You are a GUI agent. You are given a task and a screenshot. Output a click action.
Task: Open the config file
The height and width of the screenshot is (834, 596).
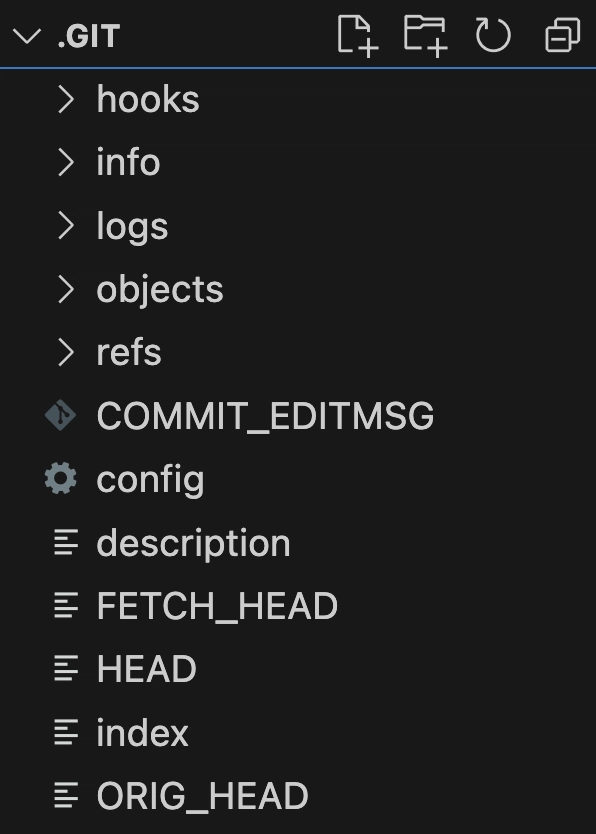point(298,479)
